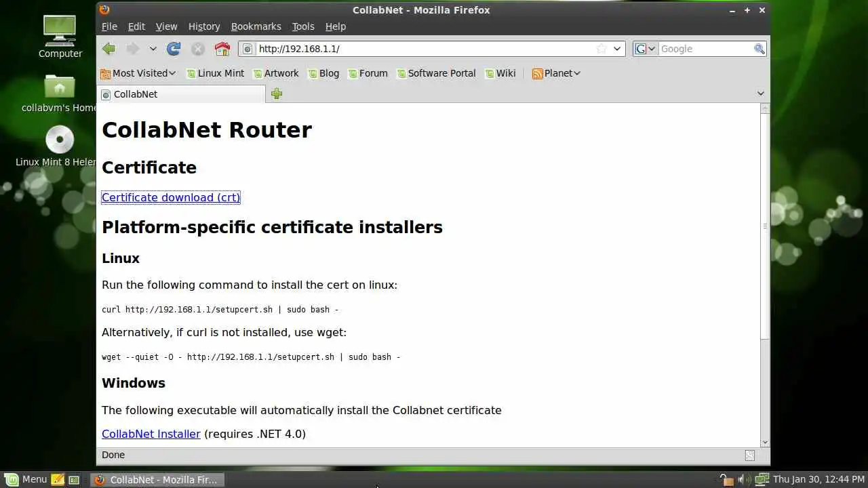Open the Linux Mint bookmark
Image resolution: width=868 pixels, height=488 pixels.
click(x=216, y=73)
